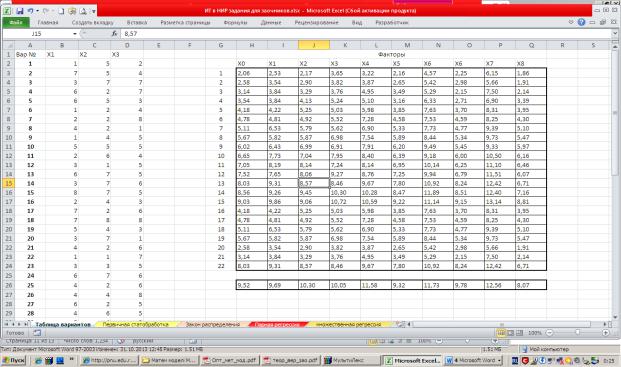Viewport: 621px width, 367px height.
Task: Open the Формулы ribbon tab
Action: pos(235,23)
